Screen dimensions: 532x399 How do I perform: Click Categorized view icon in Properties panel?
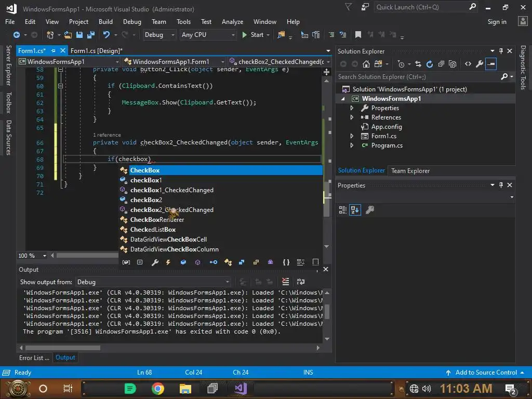(x=343, y=210)
